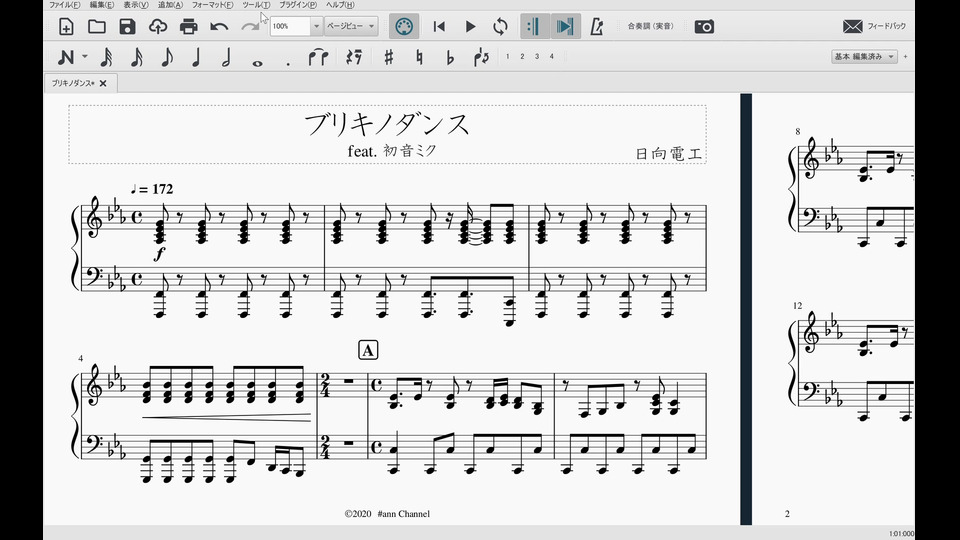Open the zoom level 100% dropdown
960x540 pixels.
pyautogui.click(x=317, y=26)
